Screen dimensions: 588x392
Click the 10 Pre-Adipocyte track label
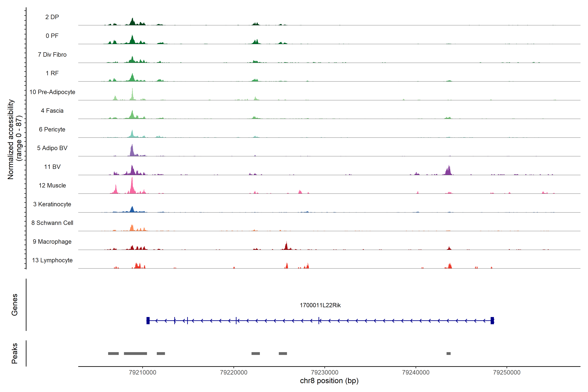(52, 92)
